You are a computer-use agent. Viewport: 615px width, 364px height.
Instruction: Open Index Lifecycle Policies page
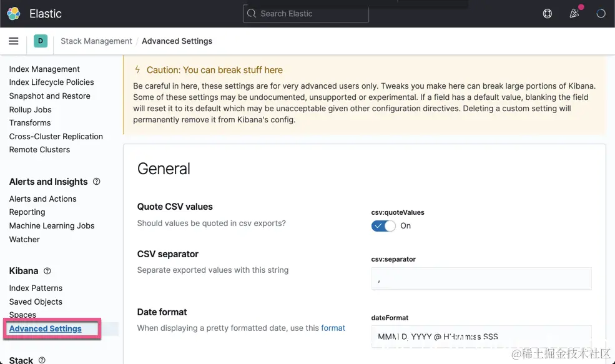tap(51, 82)
